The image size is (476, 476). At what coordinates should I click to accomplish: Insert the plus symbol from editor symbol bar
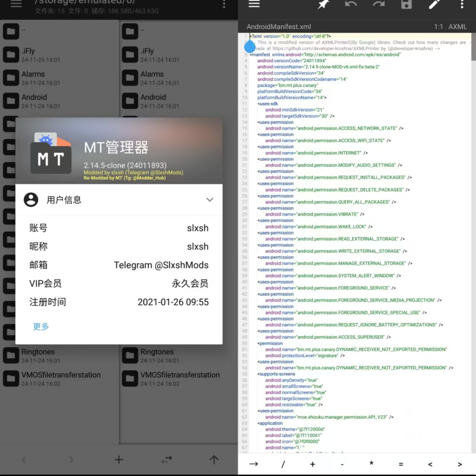coord(312,464)
